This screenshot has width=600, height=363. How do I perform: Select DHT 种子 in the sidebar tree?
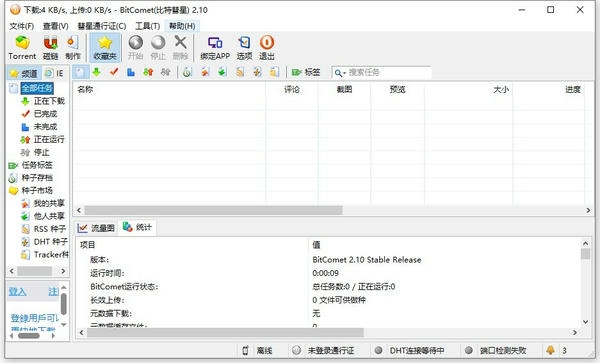(51, 242)
